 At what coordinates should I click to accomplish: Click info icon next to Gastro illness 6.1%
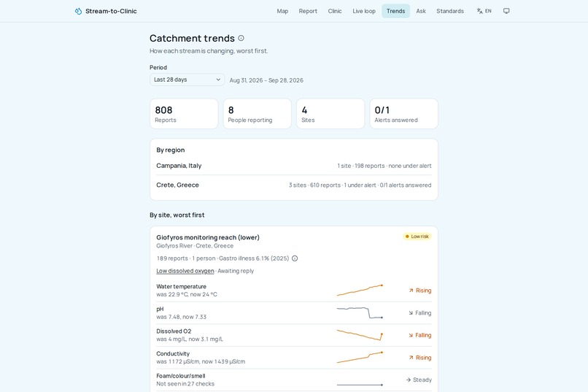(x=295, y=258)
